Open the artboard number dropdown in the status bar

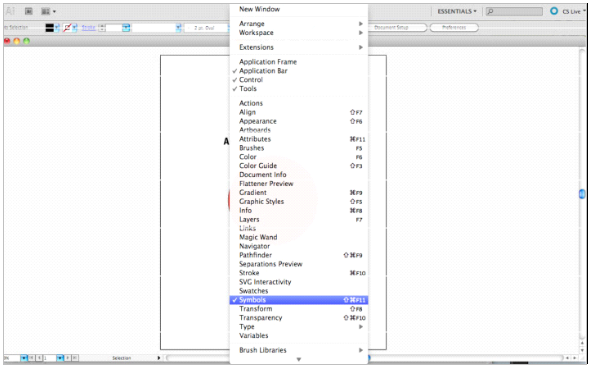click(x=60, y=358)
